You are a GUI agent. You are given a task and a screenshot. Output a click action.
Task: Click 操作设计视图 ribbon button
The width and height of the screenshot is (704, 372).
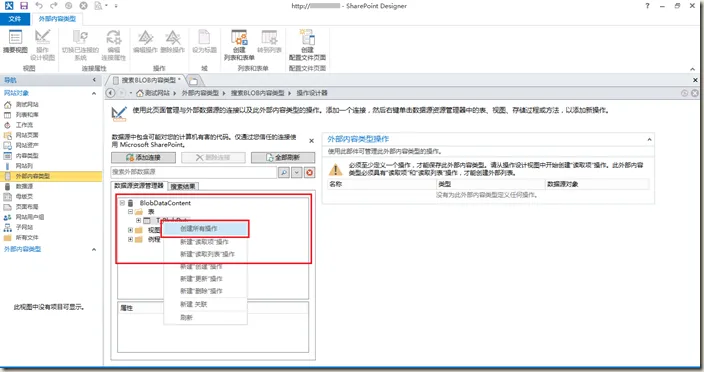[x=43, y=45]
